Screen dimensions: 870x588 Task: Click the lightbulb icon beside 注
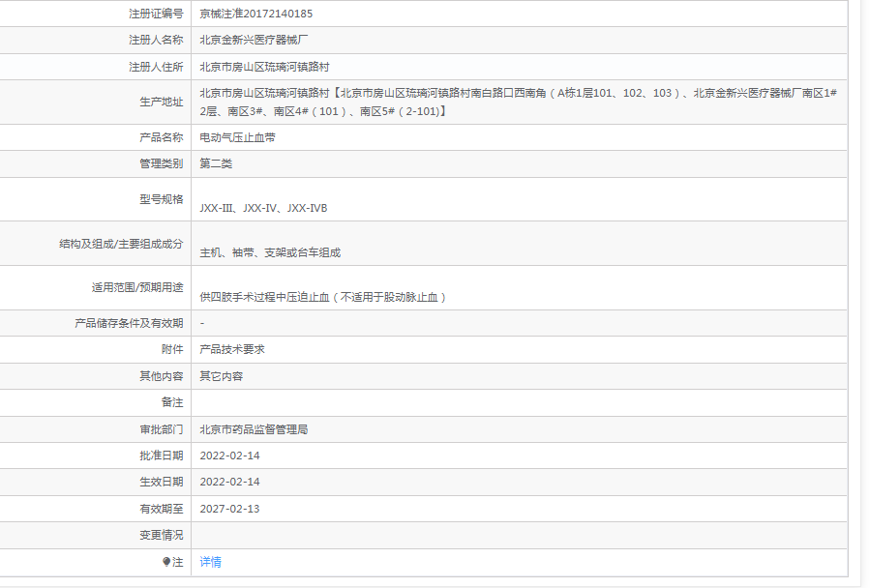coord(165,562)
